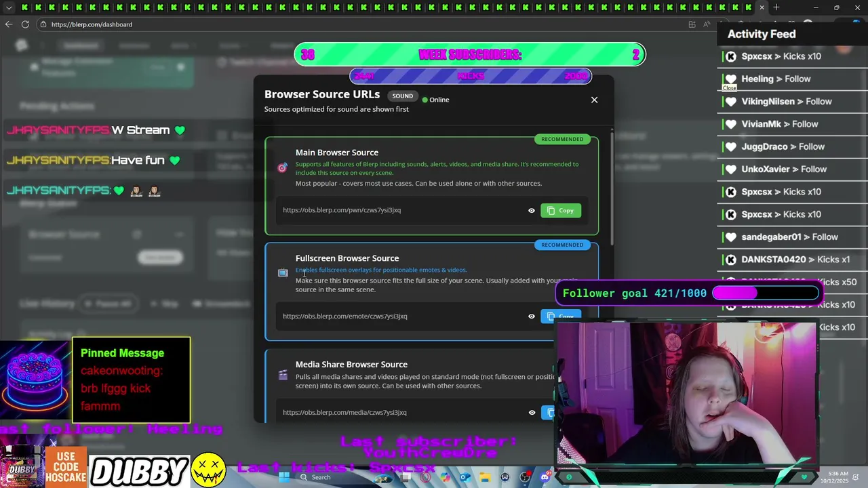868x488 pixels.
Task: Click the Media Share Browser Source clapper icon
Action: pos(283,375)
